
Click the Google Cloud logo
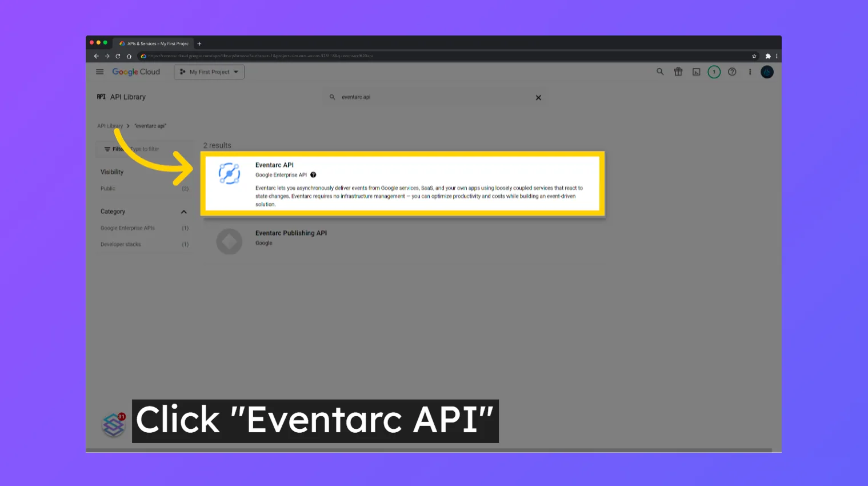pos(136,72)
